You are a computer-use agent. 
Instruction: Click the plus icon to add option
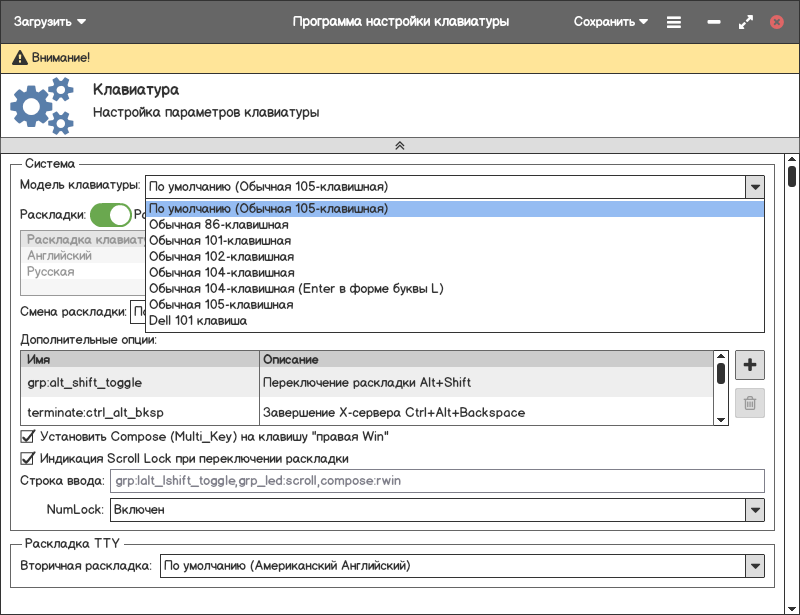tap(750, 365)
